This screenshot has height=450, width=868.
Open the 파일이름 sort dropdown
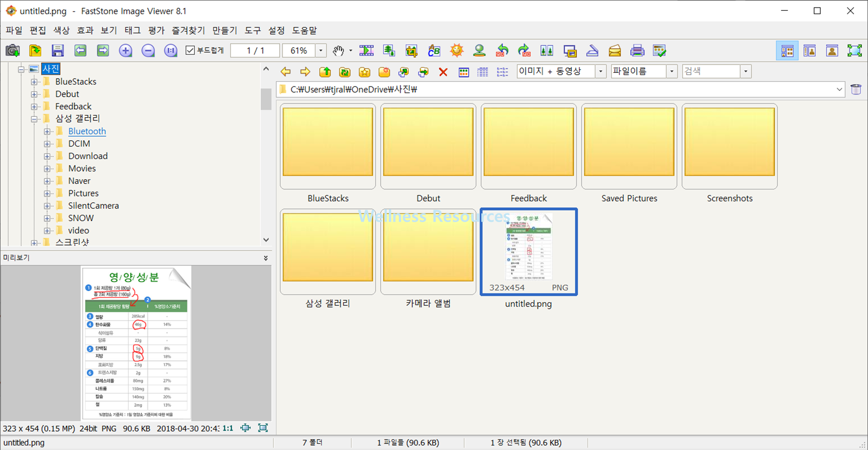coord(672,71)
